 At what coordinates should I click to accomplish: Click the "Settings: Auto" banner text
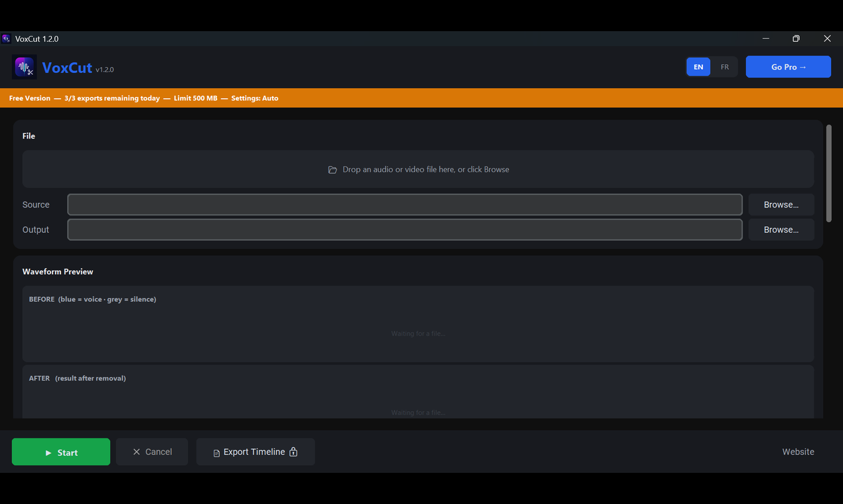pyautogui.click(x=255, y=98)
